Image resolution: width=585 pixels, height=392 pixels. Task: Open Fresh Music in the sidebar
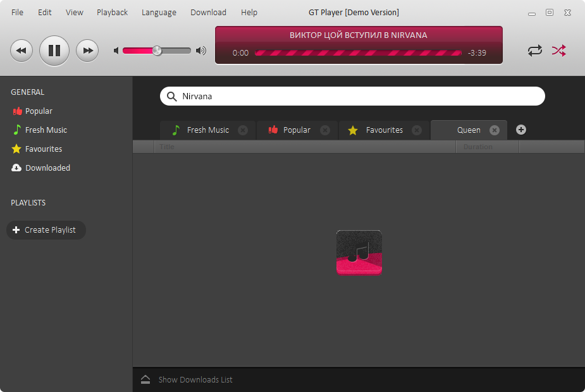click(x=40, y=130)
